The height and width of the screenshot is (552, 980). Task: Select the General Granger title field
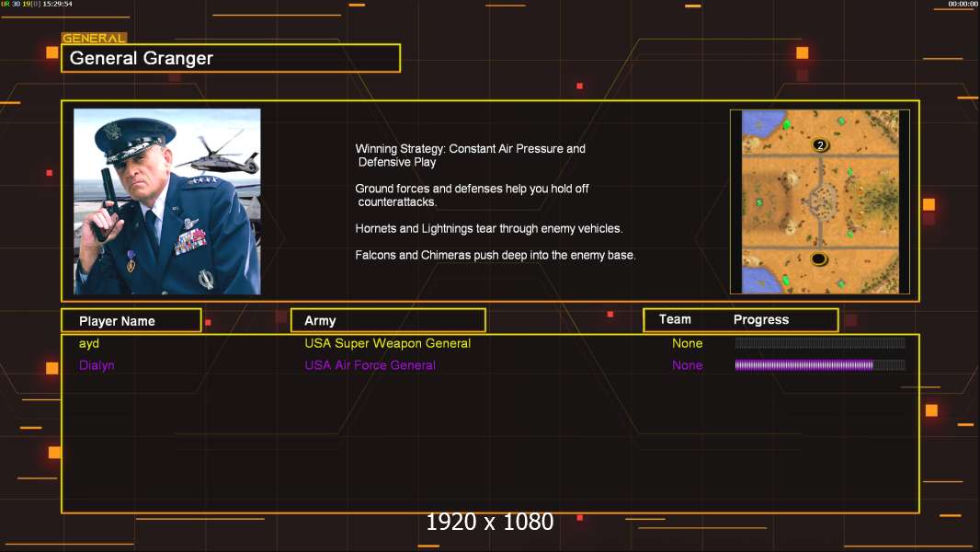(231, 58)
